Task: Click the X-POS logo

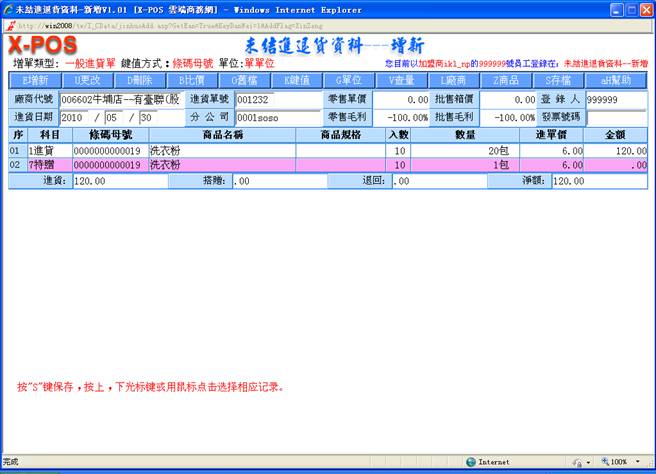Action: coord(42,47)
